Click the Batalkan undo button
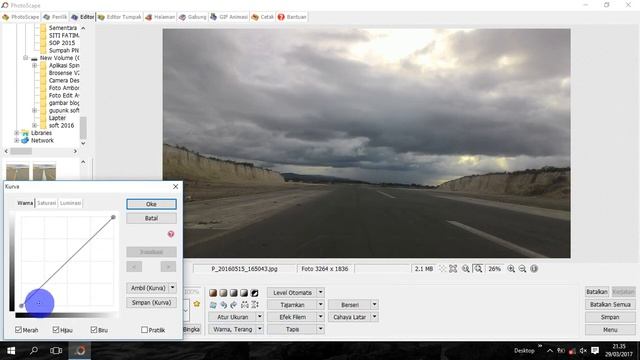The height and width of the screenshot is (360, 640). (597, 292)
